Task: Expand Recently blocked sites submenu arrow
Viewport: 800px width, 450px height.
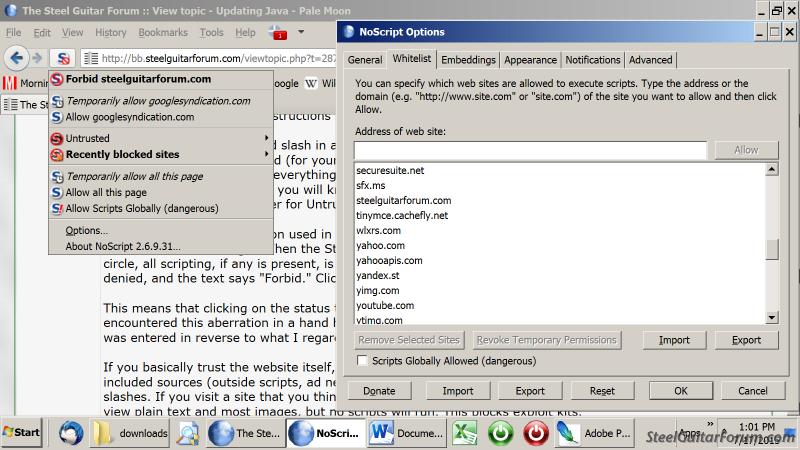Action: pos(266,154)
